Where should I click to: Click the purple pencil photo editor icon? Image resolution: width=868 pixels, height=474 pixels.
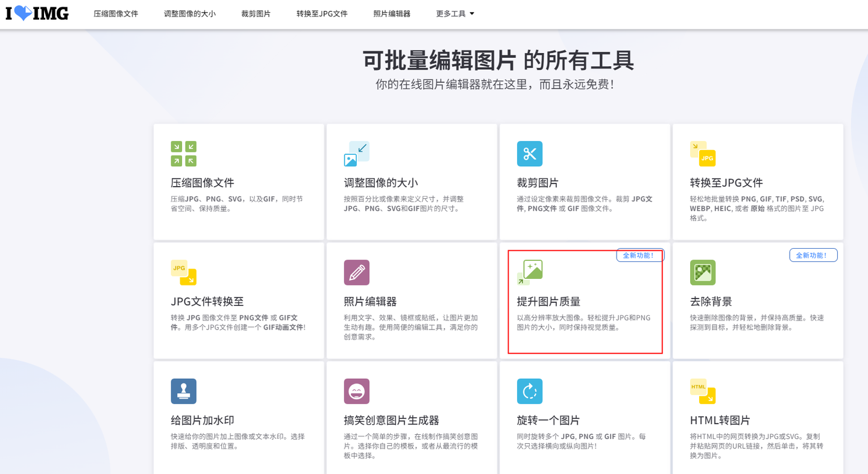tap(356, 272)
